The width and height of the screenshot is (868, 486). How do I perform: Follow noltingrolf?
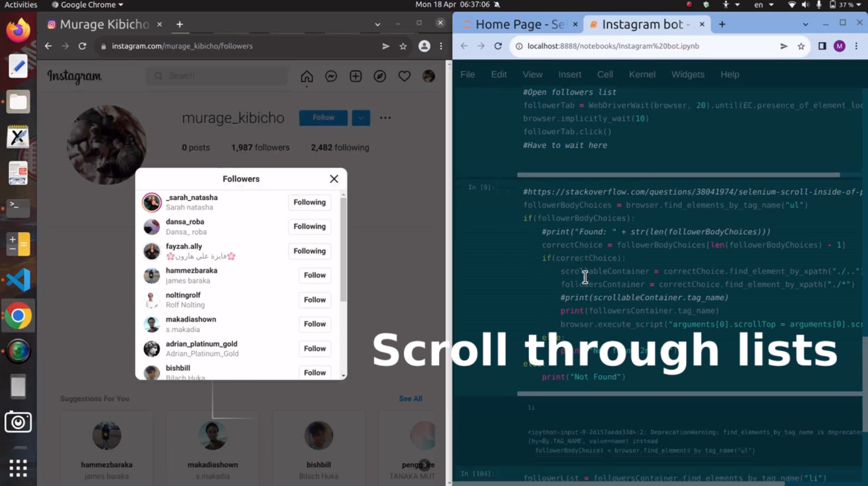[x=315, y=300]
